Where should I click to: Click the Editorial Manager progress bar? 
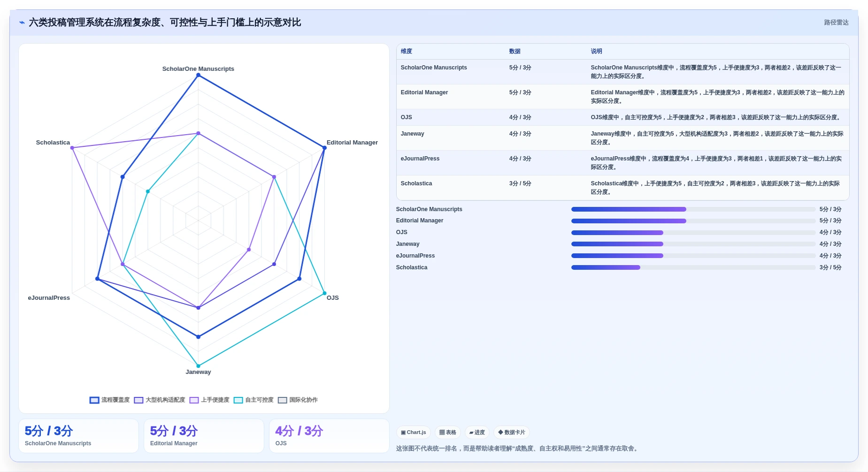click(x=693, y=221)
